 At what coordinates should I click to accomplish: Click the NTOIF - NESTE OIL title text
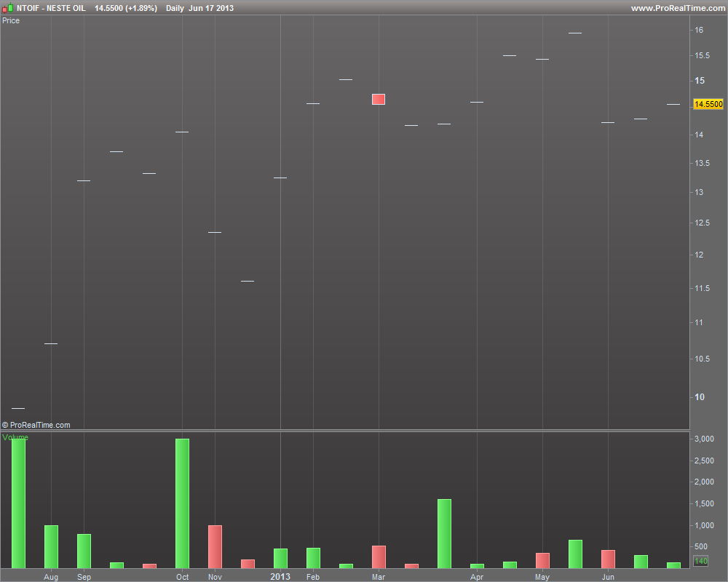[x=51, y=8]
